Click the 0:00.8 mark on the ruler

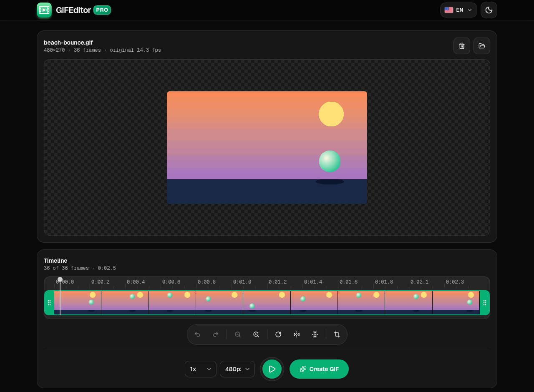207,282
